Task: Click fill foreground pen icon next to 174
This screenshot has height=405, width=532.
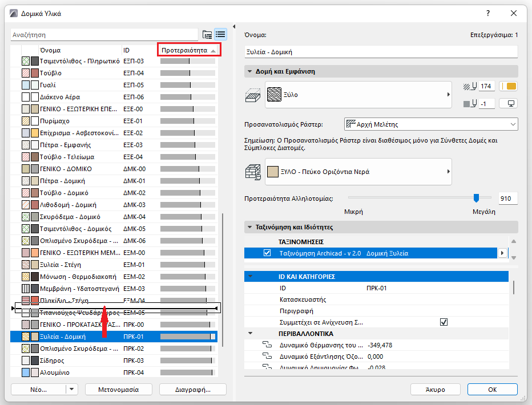Action: coord(470,87)
